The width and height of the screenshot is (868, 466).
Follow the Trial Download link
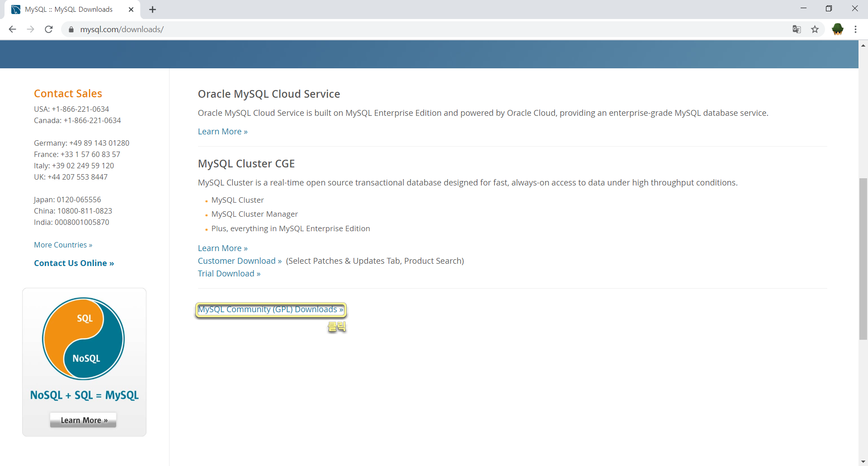pos(229,274)
